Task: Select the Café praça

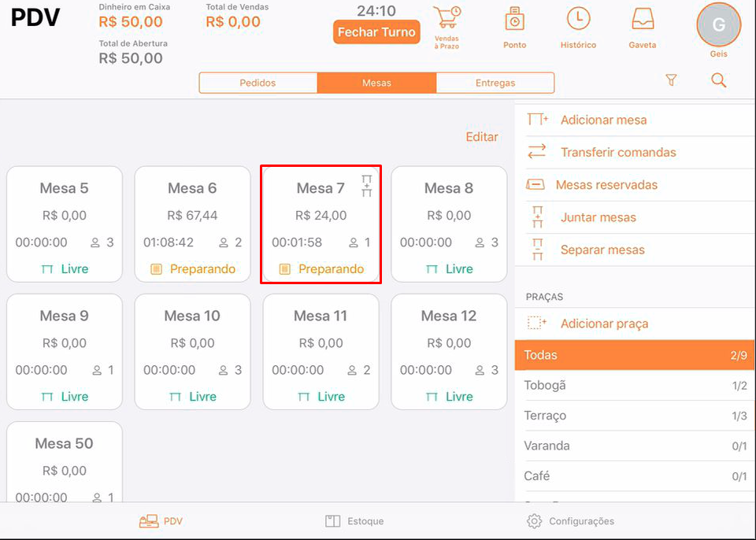Action: tap(635, 476)
